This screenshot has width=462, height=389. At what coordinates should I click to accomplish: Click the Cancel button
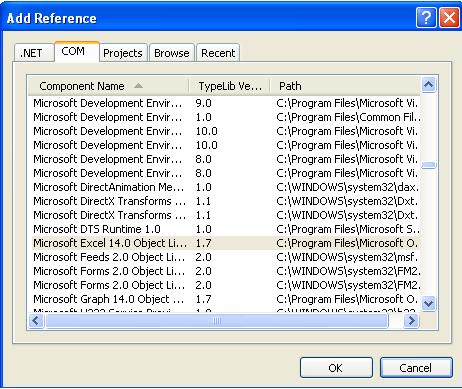tap(416, 368)
